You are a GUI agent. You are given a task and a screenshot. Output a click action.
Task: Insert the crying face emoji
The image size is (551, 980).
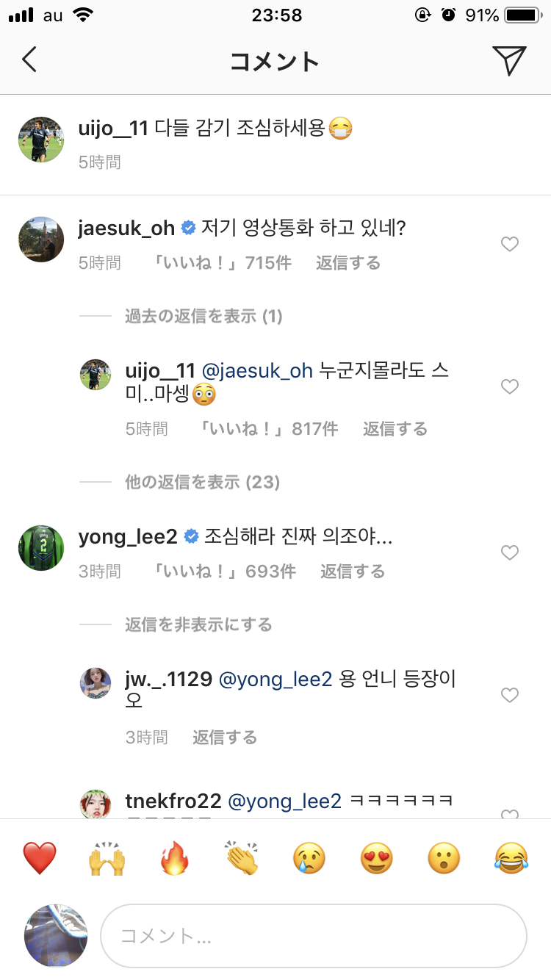pos(309,858)
